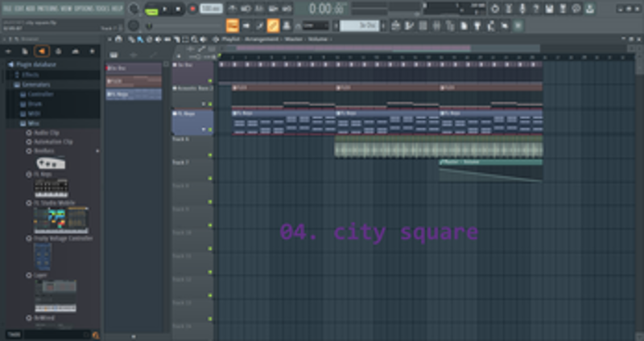Select the FL Keys pattern in picker
Image resolution: width=644 pixels, height=341 pixels.
click(x=134, y=94)
